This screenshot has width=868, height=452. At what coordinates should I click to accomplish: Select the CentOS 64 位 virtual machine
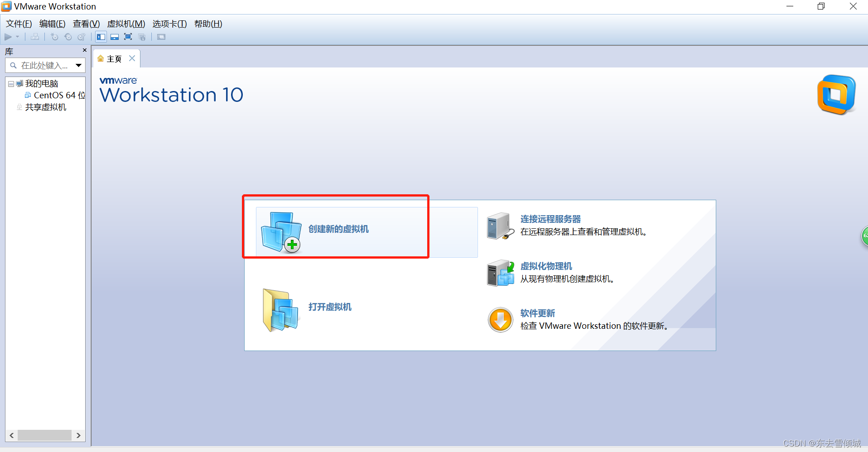point(59,96)
